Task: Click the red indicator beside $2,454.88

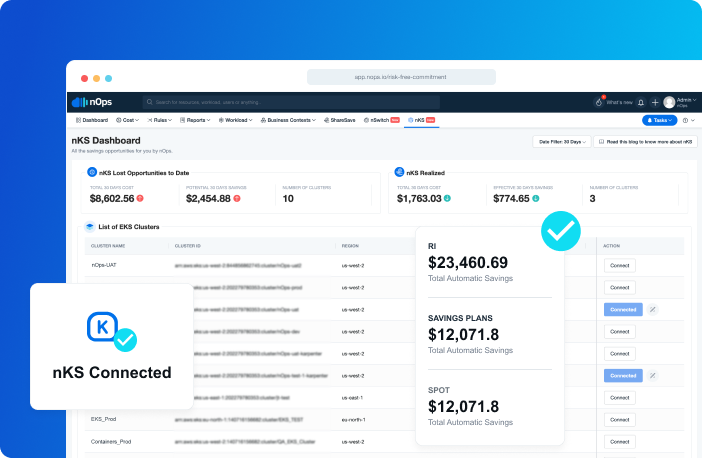Action: (237, 198)
